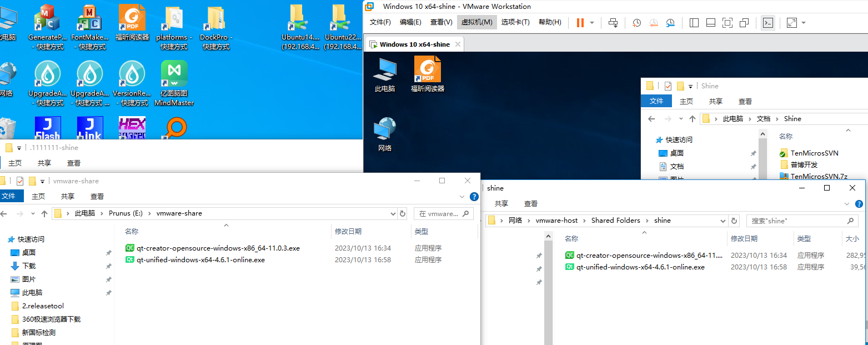The height and width of the screenshot is (345, 868).
Task: Click the help icon in vmware-share window
Action: [474, 197]
